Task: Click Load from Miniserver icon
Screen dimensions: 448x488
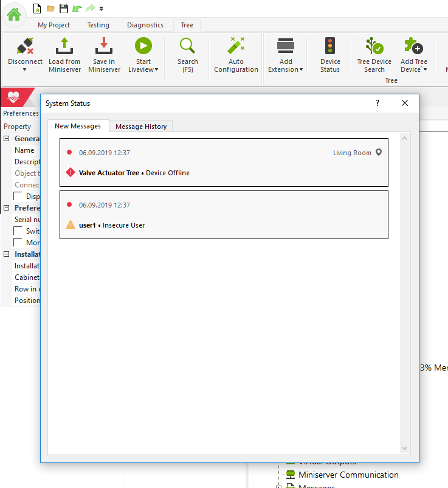Action: (x=64, y=46)
